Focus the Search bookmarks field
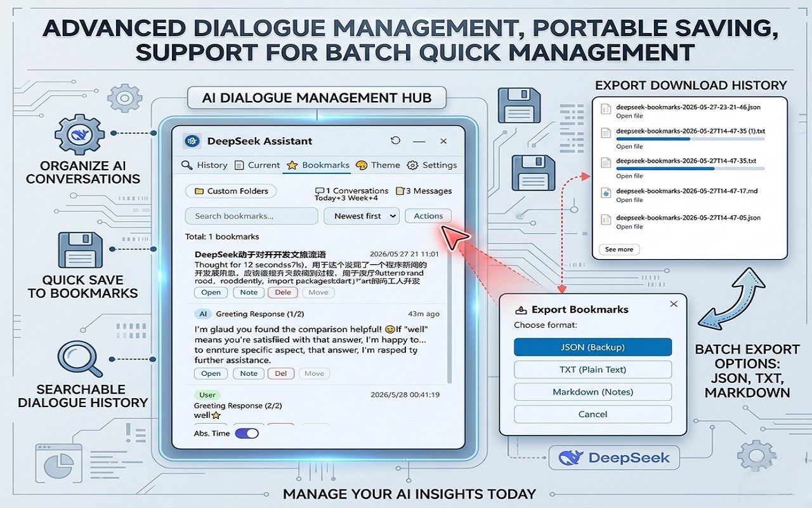The width and height of the screenshot is (812, 508). tap(251, 216)
